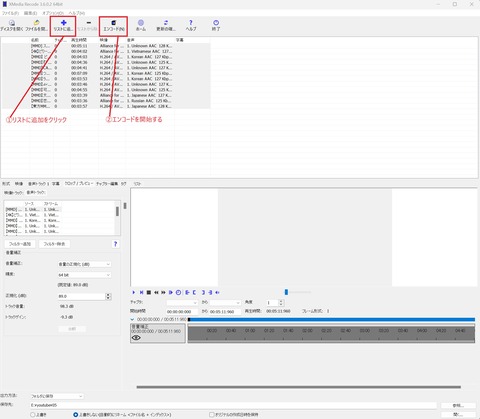Click the round clock icon in preview controls
480x419 pixels.
click(x=178, y=292)
